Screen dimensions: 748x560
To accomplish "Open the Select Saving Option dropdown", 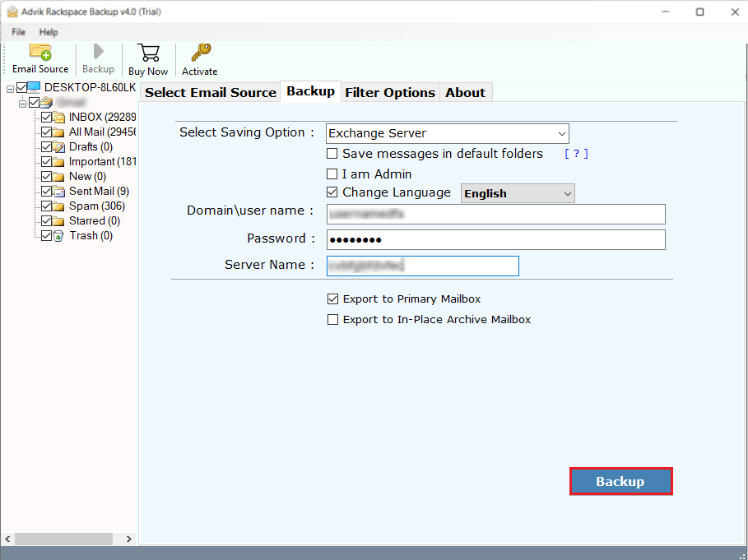I will pos(448,133).
